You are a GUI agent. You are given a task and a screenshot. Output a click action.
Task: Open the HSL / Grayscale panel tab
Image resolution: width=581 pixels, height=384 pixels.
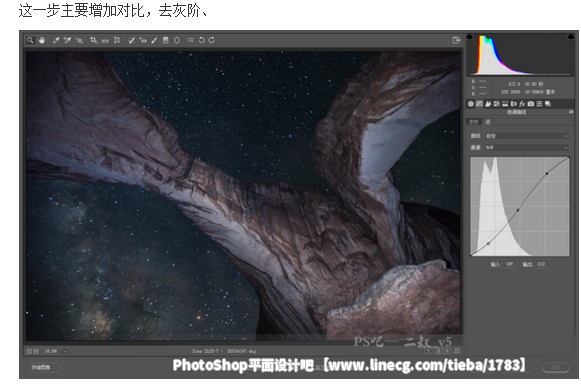(497, 104)
